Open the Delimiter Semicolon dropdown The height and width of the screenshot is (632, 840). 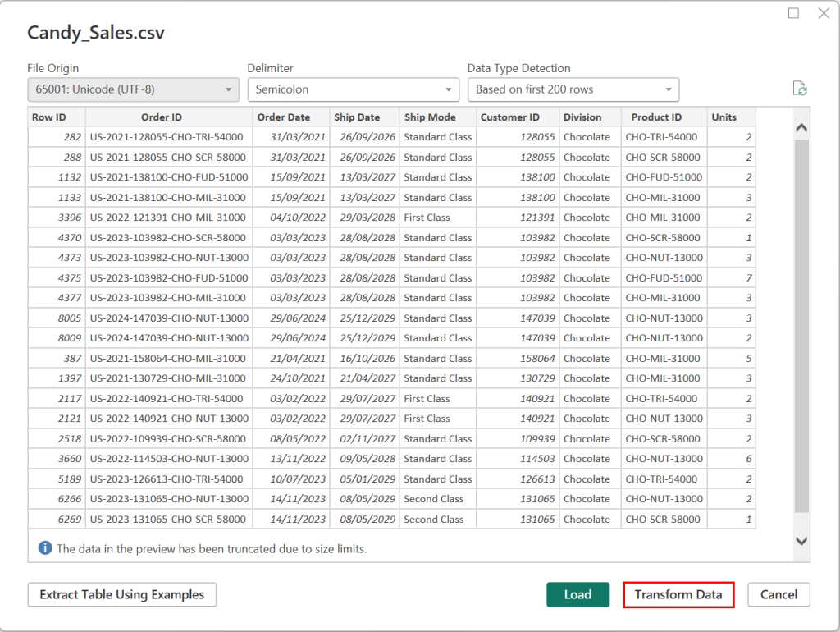(x=353, y=89)
